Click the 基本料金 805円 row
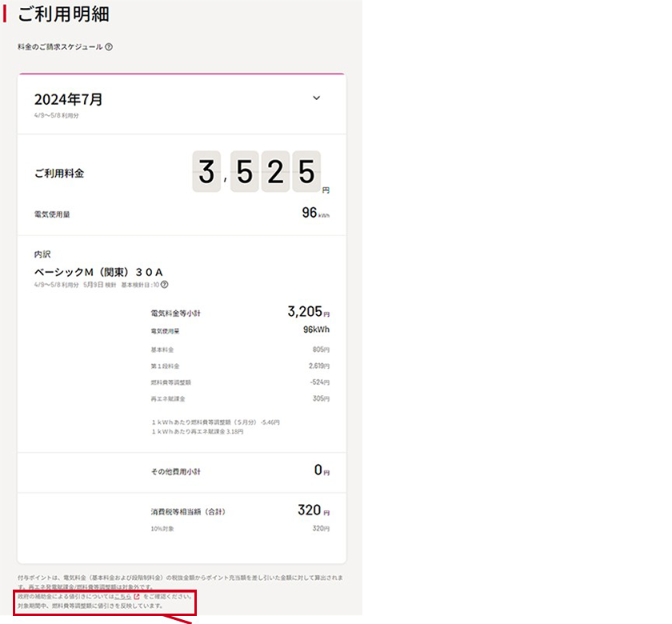 coord(240,350)
